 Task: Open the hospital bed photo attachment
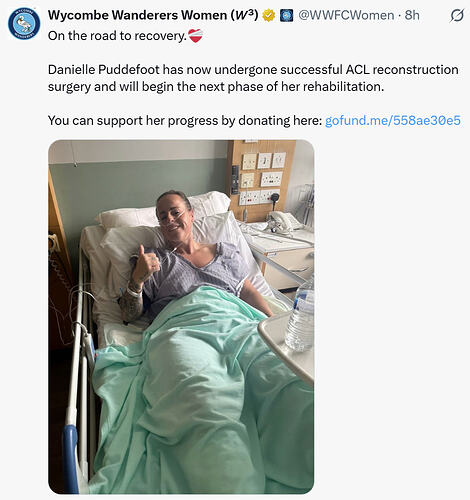click(x=181, y=317)
